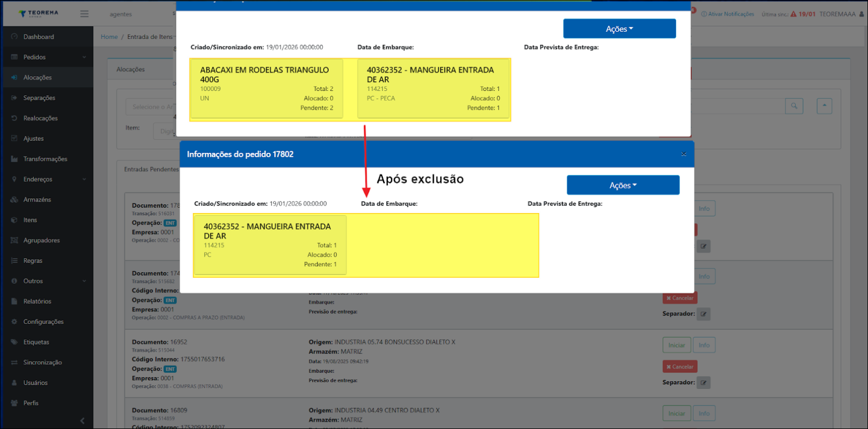Viewport: 868px width, 429px height.
Task: Close the Informações do pedido 17802 dialog
Action: pyautogui.click(x=683, y=155)
